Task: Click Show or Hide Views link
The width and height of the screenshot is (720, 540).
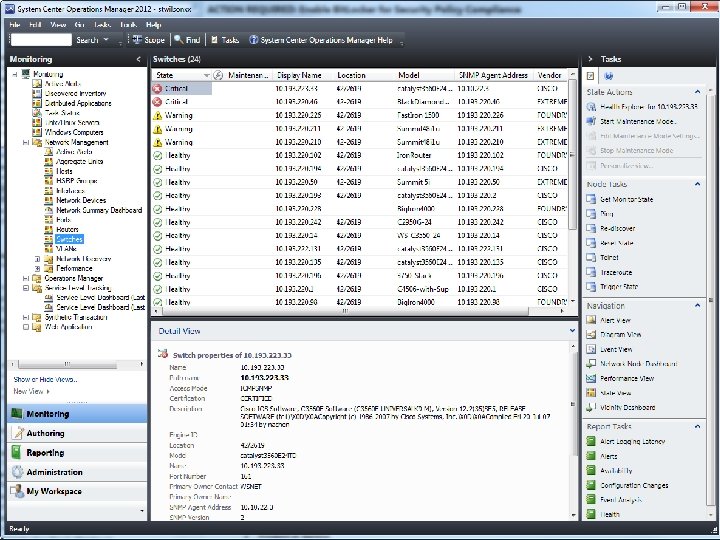Action: (45, 379)
